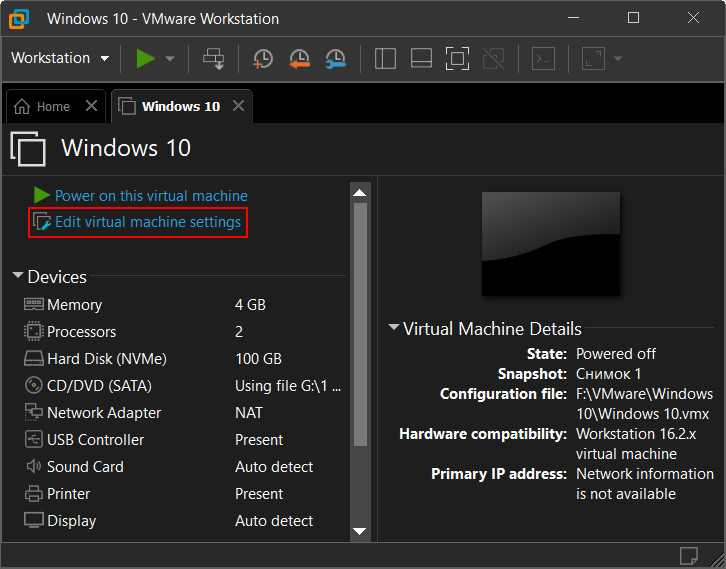Toggle the library sidebar view icon
Viewport: 726px width, 569px height.
pos(385,59)
